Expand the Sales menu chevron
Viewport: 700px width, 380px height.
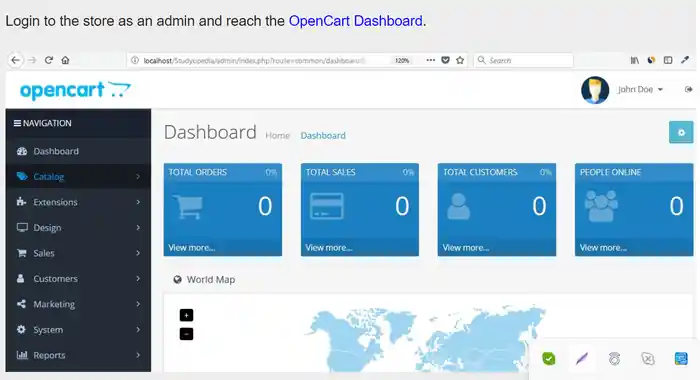(x=138, y=253)
